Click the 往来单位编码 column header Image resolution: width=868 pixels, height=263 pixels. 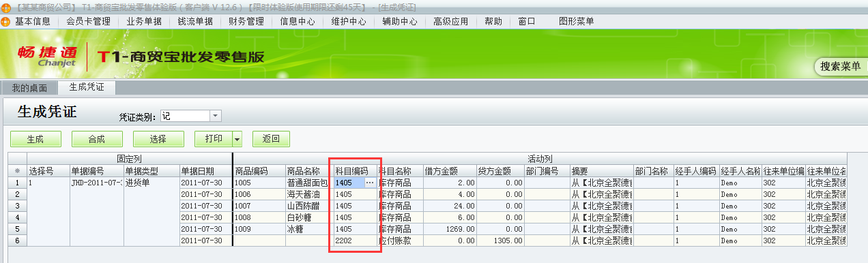(x=783, y=170)
